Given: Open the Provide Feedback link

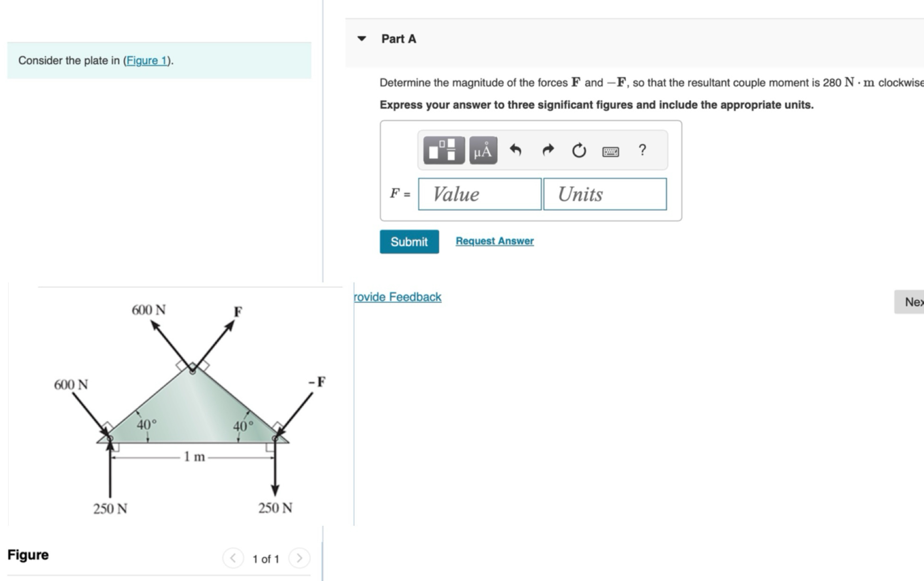Looking at the screenshot, I should tap(396, 297).
